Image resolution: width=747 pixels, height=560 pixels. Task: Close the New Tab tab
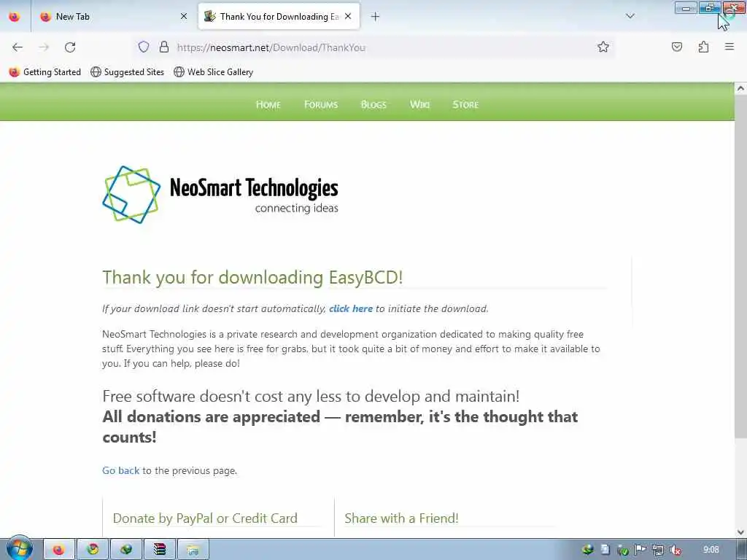tap(184, 16)
